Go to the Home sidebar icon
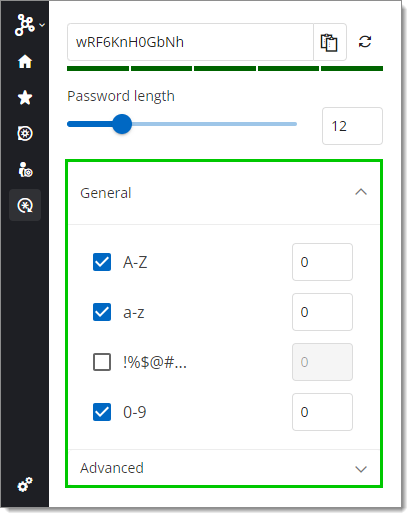The height and width of the screenshot is (518, 412). pyautogui.click(x=25, y=62)
